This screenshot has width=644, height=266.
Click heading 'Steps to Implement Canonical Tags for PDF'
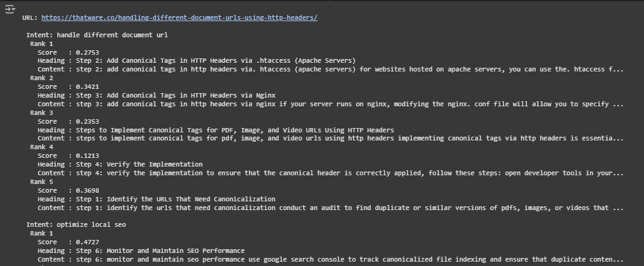(235, 130)
